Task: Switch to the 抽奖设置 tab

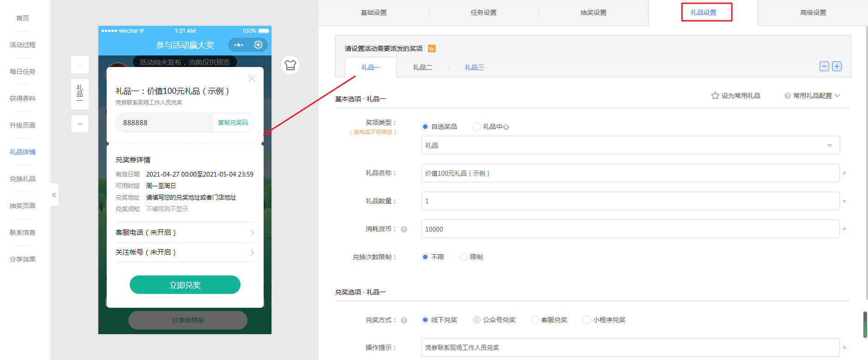Action: point(594,12)
